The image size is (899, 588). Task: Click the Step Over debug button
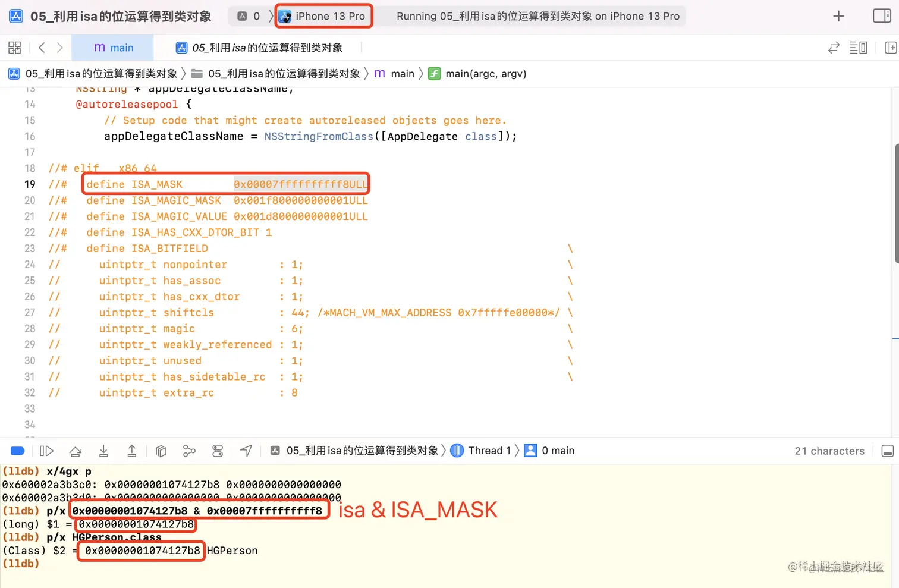click(76, 451)
